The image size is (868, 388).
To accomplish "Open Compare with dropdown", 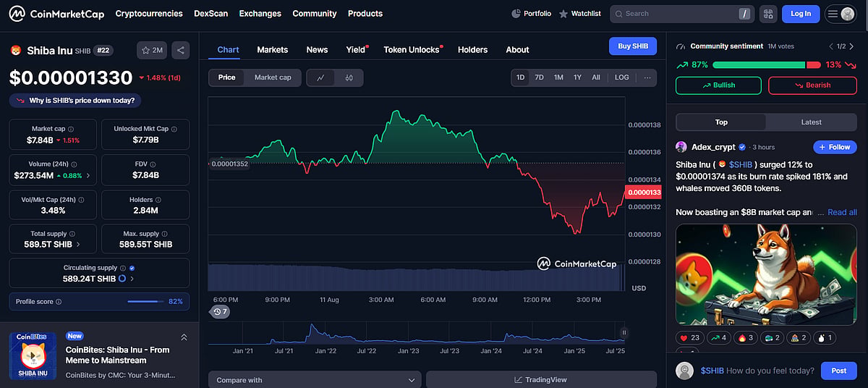I will pyautogui.click(x=315, y=380).
